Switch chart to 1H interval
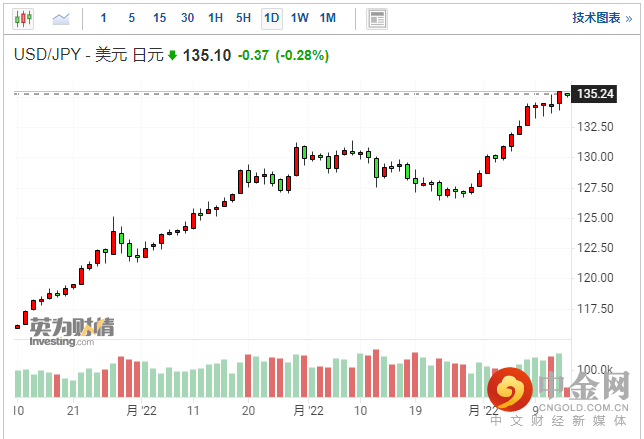 (215, 18)
